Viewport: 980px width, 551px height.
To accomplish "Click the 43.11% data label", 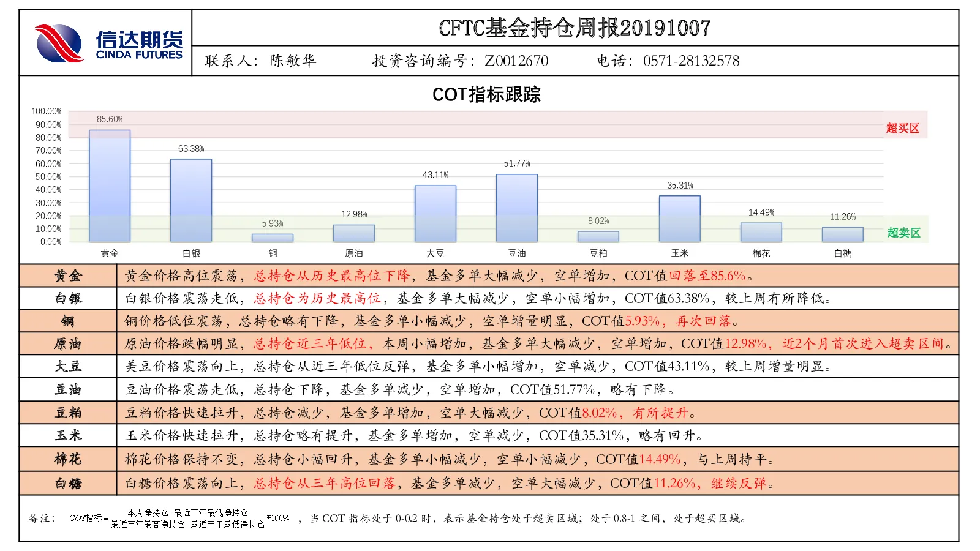I will click(435, 175).
